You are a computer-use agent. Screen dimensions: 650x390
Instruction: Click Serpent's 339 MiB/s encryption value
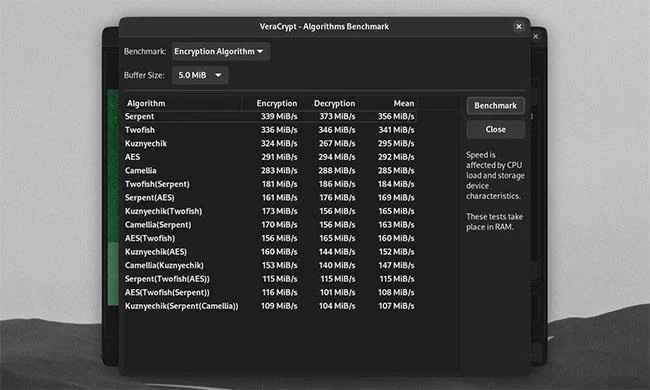point(279,116)
